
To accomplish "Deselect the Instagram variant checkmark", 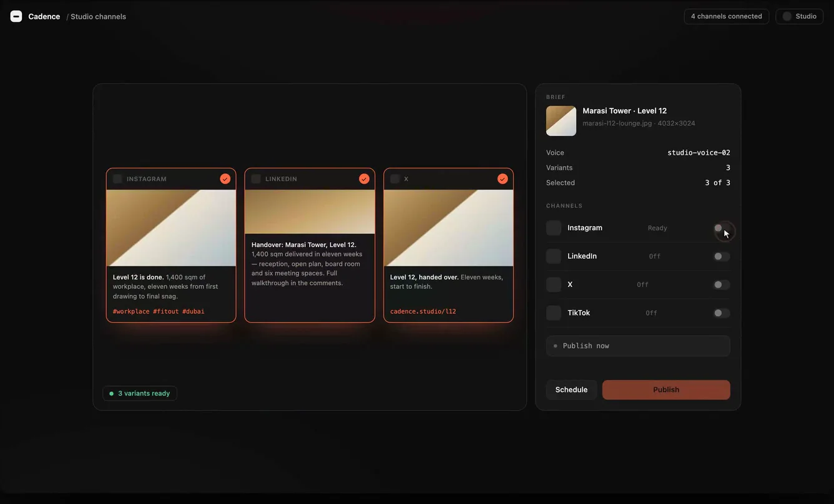I will (x=225, y=179).
